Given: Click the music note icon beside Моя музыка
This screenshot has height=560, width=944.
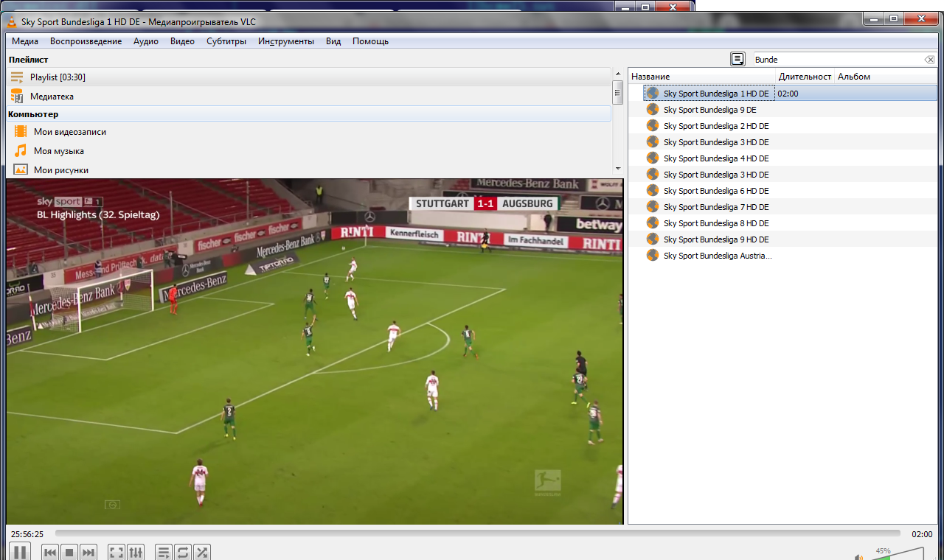Looking at the screenshot, I should tap(21, 151).
